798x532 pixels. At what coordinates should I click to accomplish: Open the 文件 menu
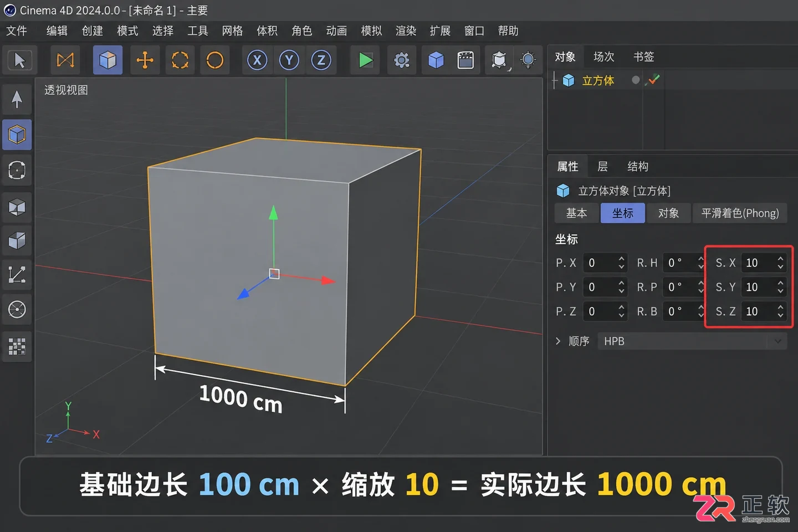click(17, 31)
